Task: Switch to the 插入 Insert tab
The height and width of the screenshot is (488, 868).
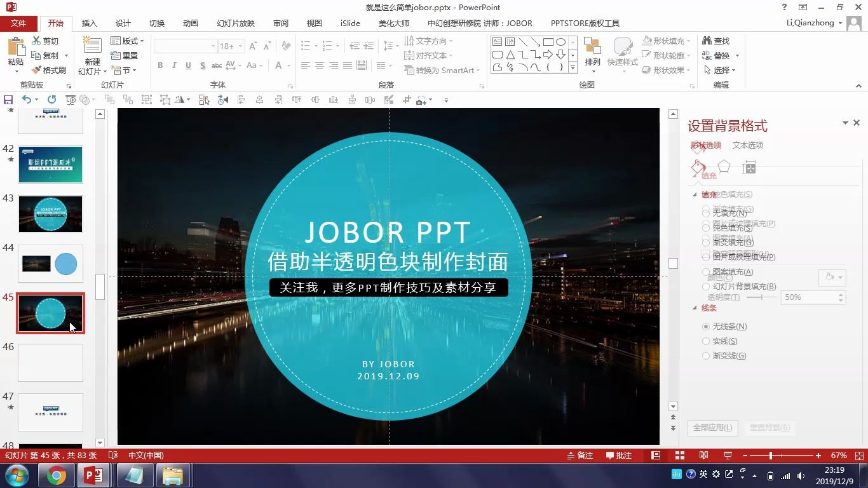Action: [x=90, y=23]
